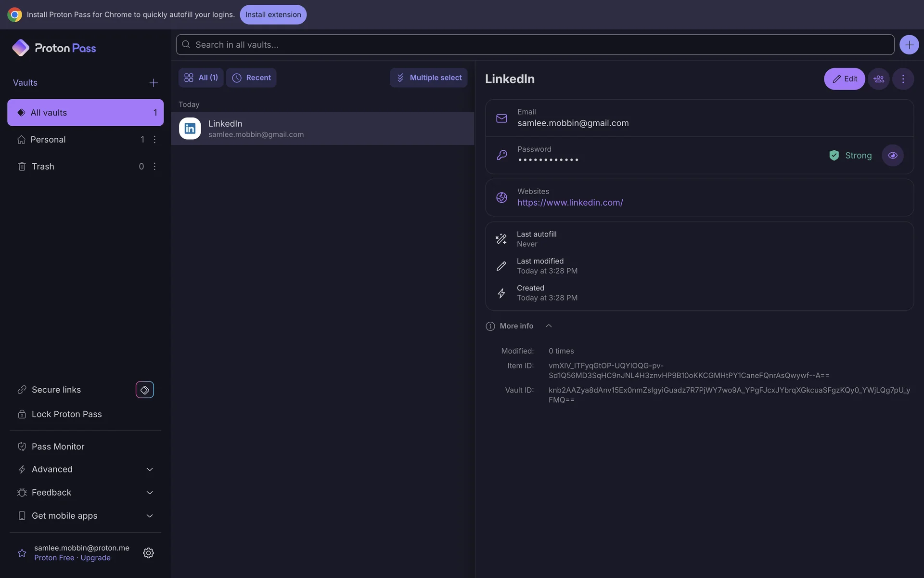The image size is (924, 578).
Task: Enable Multiple select mode
Action: point(428,78)
